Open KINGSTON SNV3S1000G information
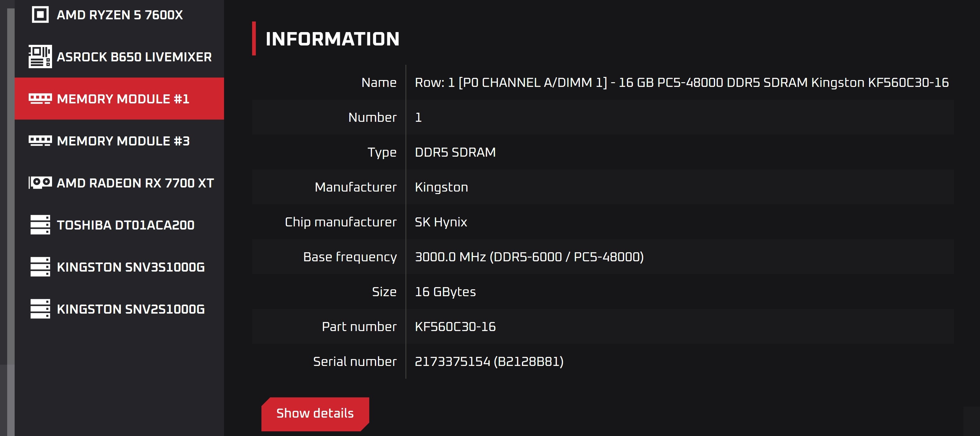This screenshot has width=980, height=436. (131, 267)
